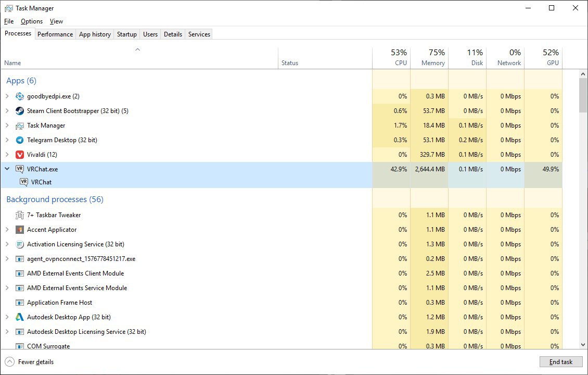
Task: Click the Application Frame Host icon
Action: (19, 303)
